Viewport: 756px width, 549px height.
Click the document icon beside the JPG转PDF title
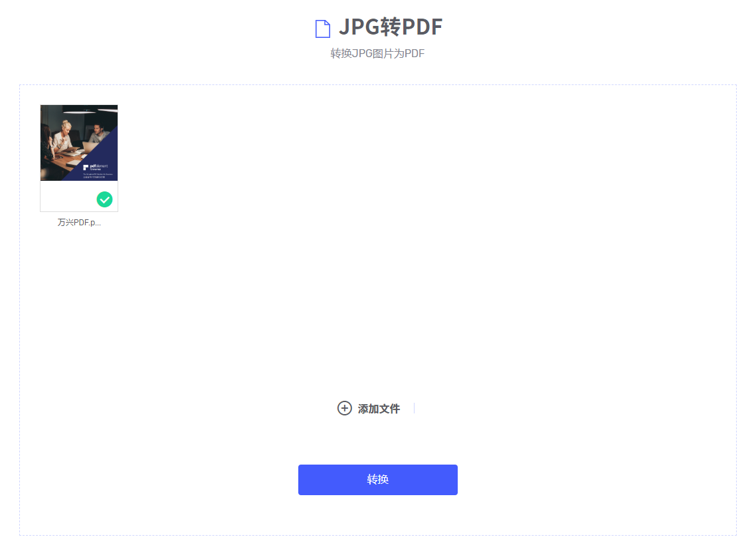click(323, 28)
